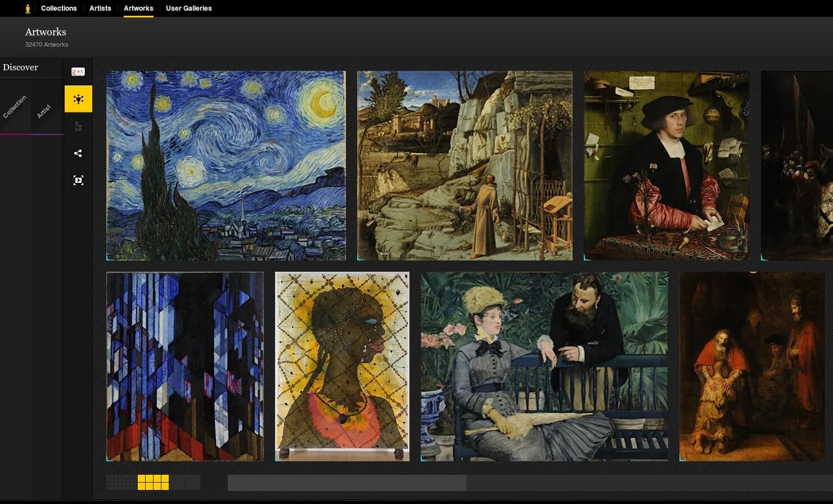The height and width of the screenshot is (504, 833).
Task: Open the profile portrait on yellow background
Action: coord(343,367)
